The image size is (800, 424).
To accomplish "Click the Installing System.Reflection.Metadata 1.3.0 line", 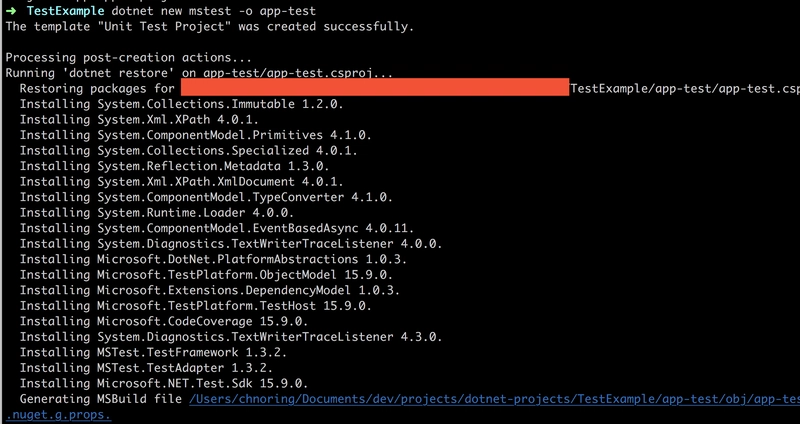I will (x=174, y=166).
